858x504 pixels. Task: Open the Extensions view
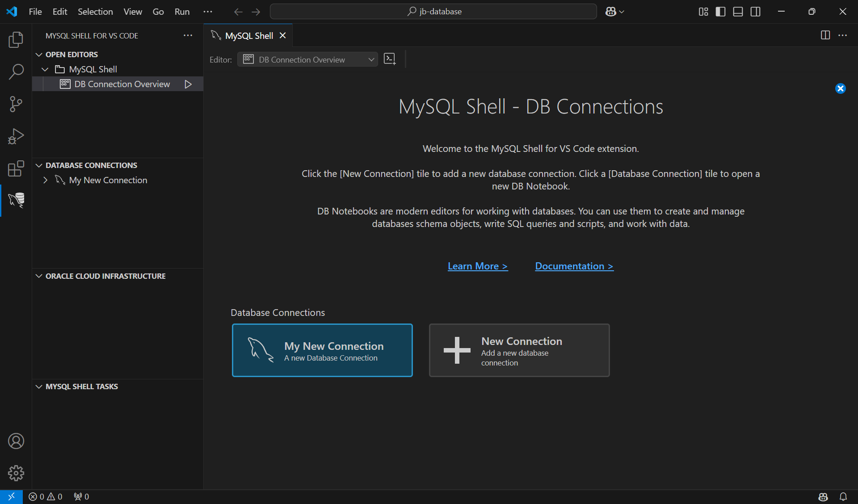point(16,169)
